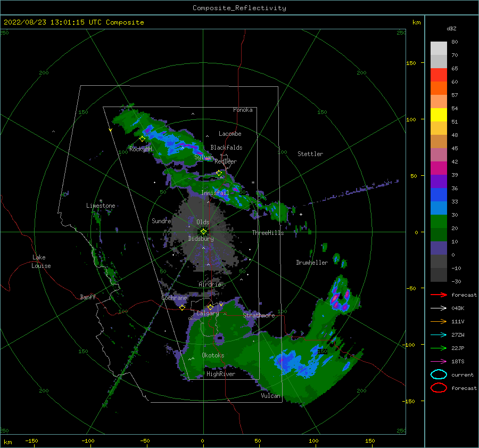The image size is (479, 448).
Task: Click the red forecast arrow in the legend
Action: [x=439, y=295]
